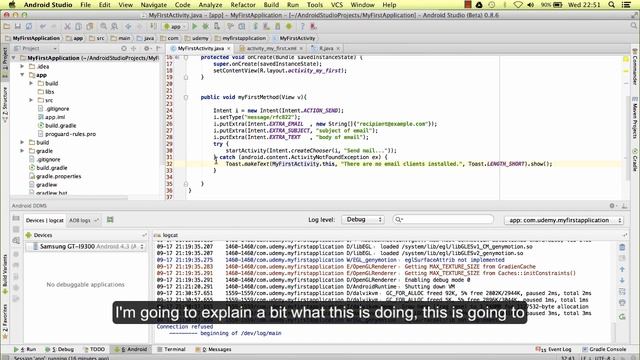Switch to R.java editor tab
640x360 pixels.
click(x=325, y=48)
